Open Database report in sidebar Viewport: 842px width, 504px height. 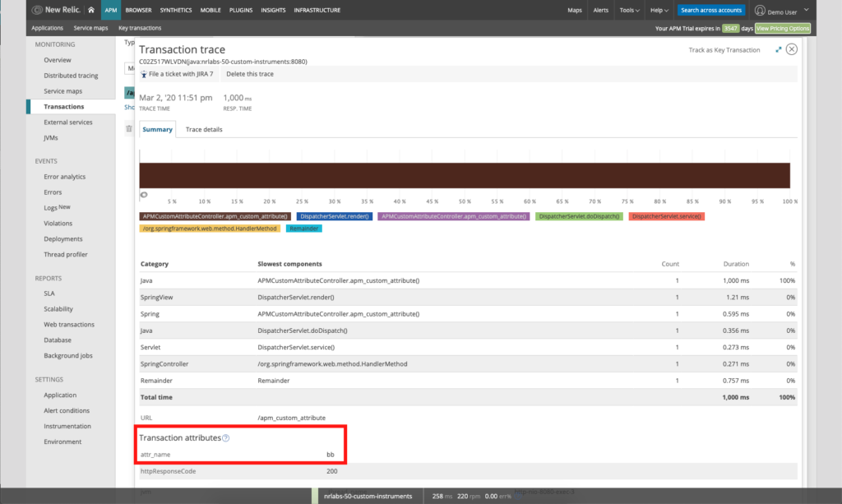coord(58,340)
